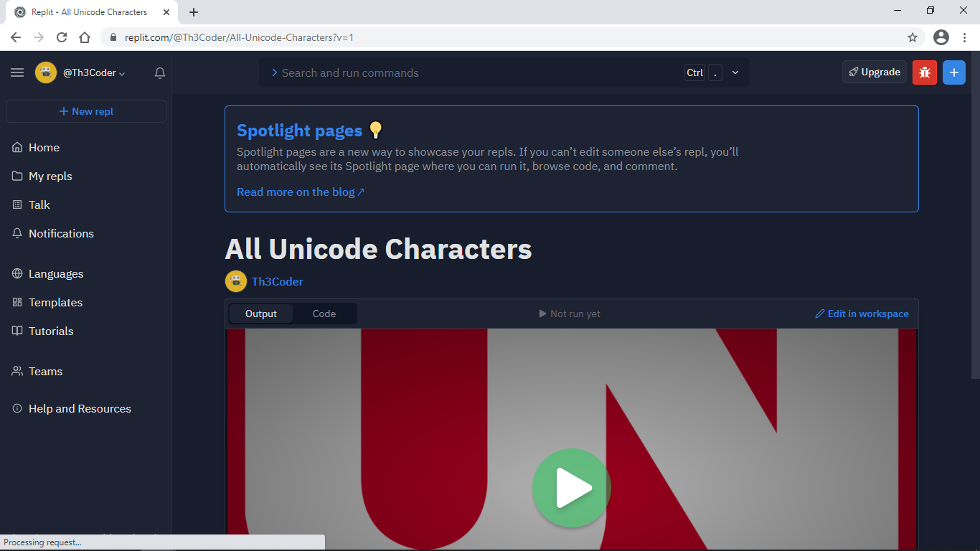Click the blue plus create button
The width and height of the screenshot is (980, 551).
(x=954, y=72)
